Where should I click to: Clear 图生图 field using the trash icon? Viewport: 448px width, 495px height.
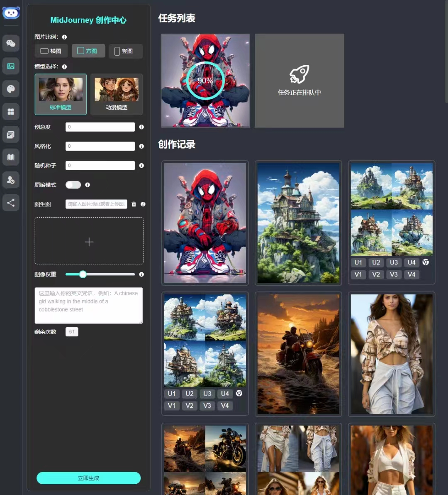pos(134,204)
